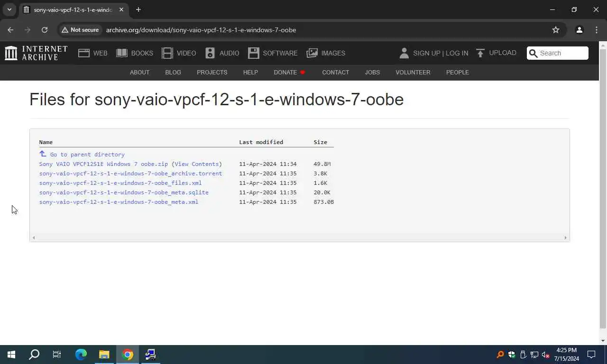Screen dimensions: 607x364
Task: Click the address bar URL
Action: coord(201,30)
